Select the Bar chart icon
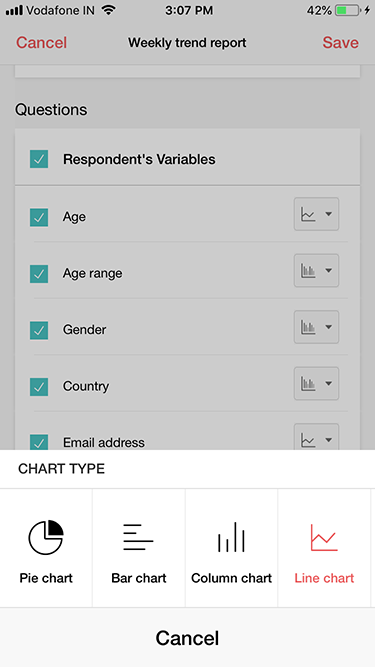375x667 pixels. (138, 537)
